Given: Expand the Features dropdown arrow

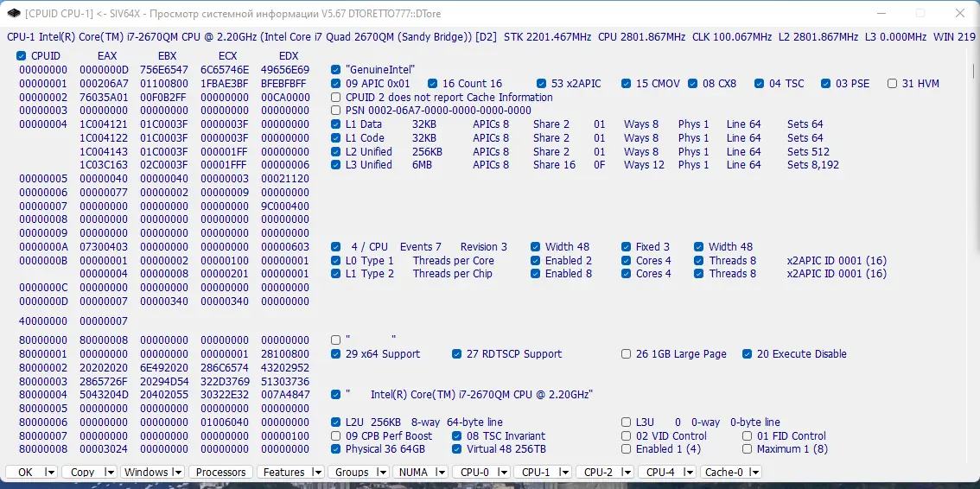Looking at the screenshot, I should tap(317, 472).
